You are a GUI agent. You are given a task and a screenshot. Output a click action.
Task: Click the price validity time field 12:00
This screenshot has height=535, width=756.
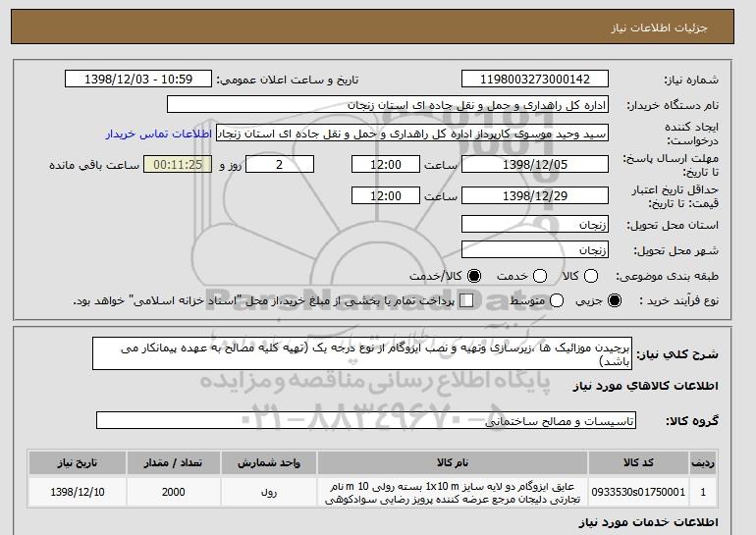(386, 195)
